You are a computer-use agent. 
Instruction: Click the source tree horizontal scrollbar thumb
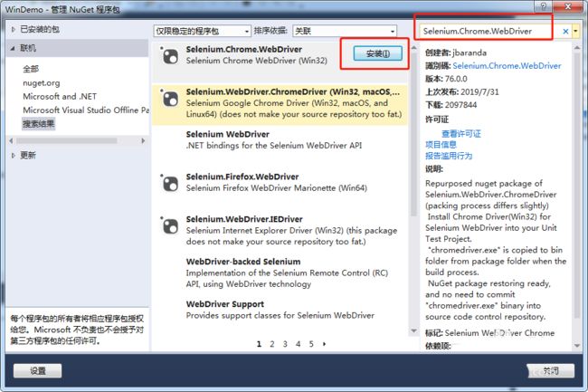pyautogui.click(x=66, y=141)
